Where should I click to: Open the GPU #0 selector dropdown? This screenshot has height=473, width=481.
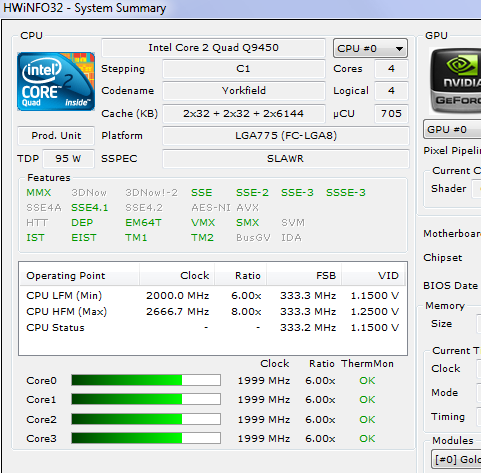pos(452,129)
